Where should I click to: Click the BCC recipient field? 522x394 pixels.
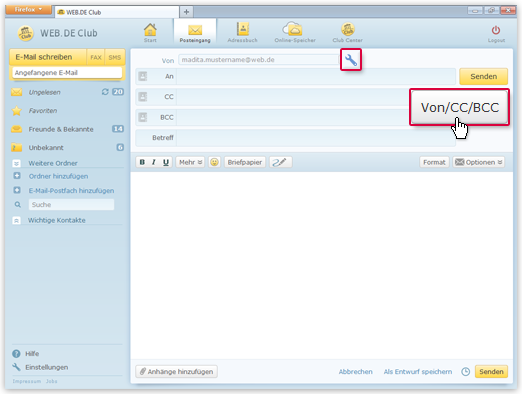[293, 117]
